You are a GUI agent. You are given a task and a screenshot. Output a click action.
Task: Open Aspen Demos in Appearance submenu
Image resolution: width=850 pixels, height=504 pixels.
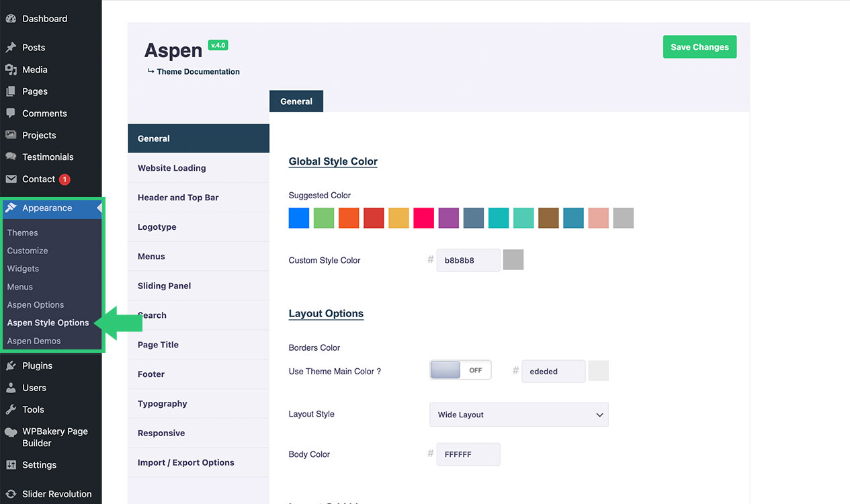point(34,341)
